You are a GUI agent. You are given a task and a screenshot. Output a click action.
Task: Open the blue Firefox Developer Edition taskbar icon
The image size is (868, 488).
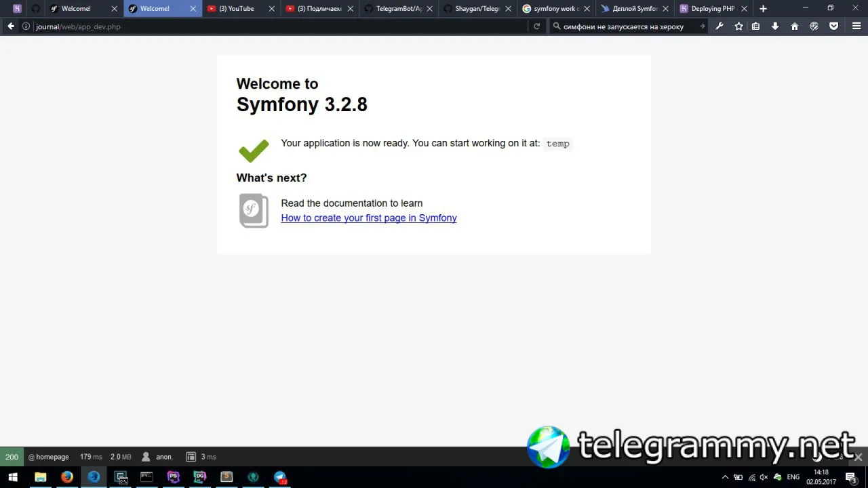point(94,477)
